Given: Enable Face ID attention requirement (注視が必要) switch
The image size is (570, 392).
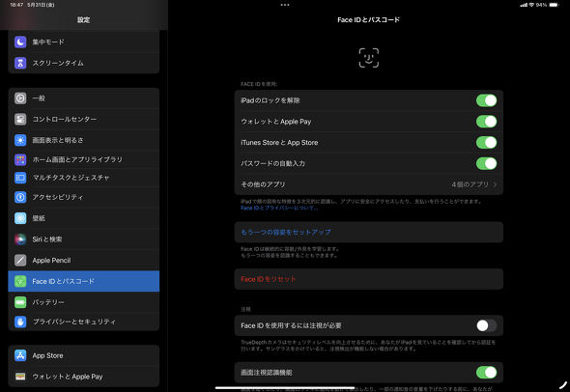Looking at the screenshot, I should tap(486, 325).
